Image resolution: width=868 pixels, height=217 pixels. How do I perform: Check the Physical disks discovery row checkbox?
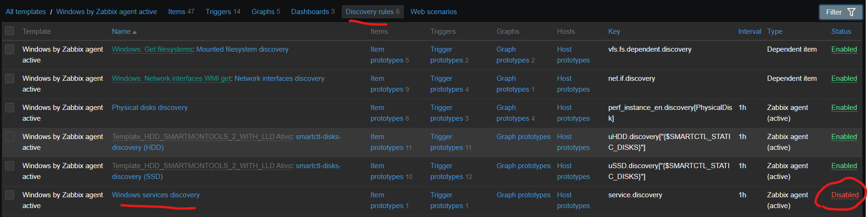9,108
